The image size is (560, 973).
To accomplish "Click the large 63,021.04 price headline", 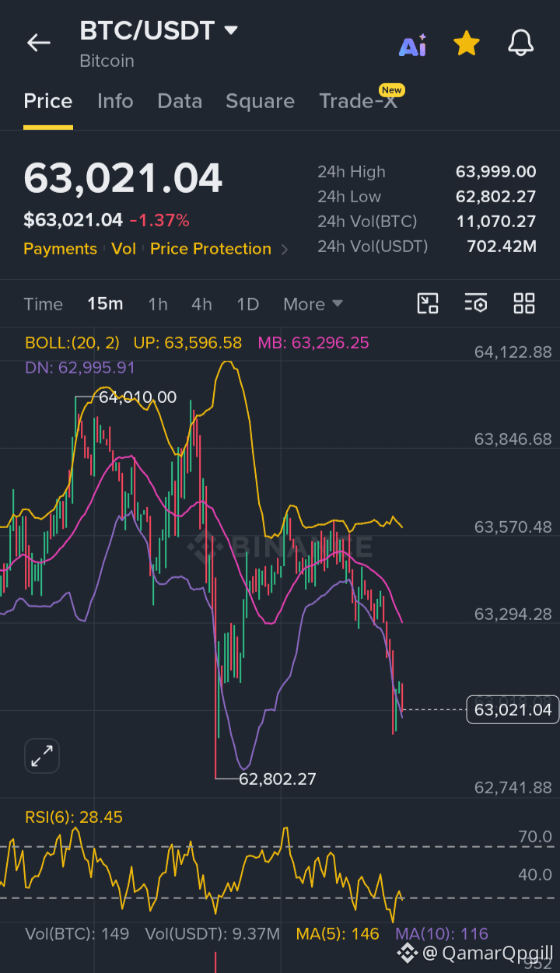I will pos(123,178).
